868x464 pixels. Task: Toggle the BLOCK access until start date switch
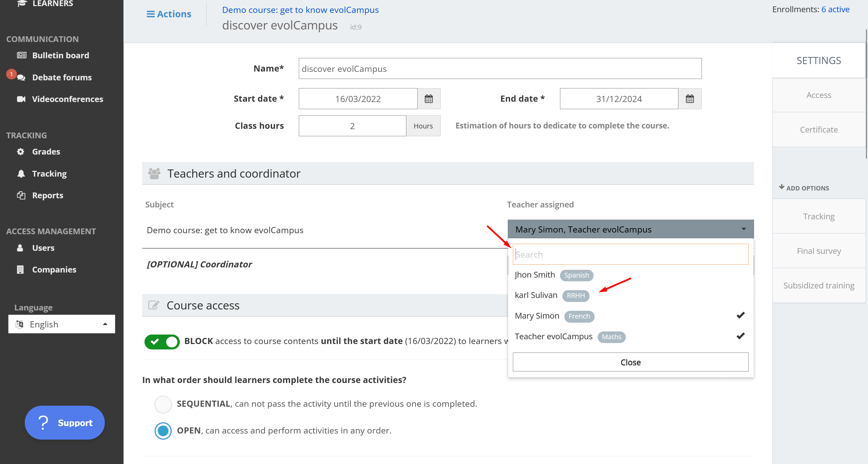click(x=162, y=341)
